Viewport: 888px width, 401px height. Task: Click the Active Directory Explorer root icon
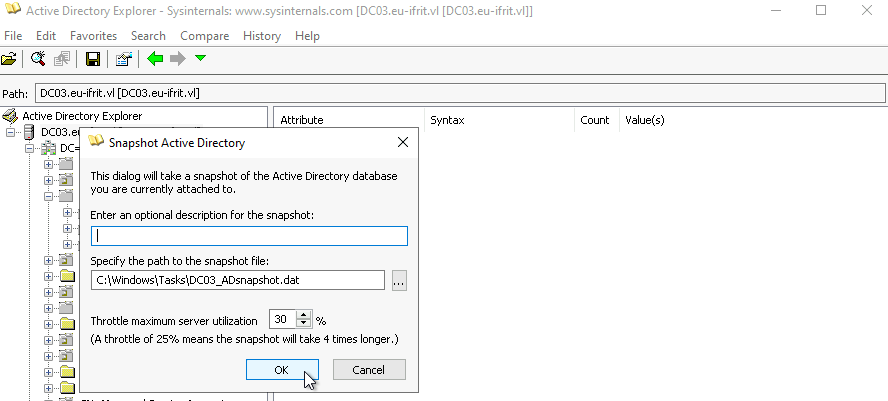[x=10, y=116]
